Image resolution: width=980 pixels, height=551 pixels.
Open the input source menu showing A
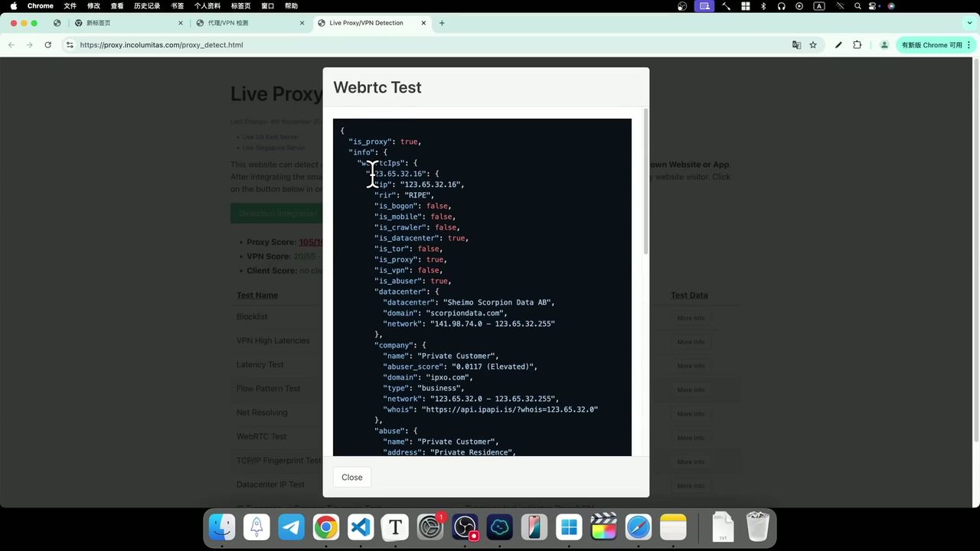tap(818, 6)
